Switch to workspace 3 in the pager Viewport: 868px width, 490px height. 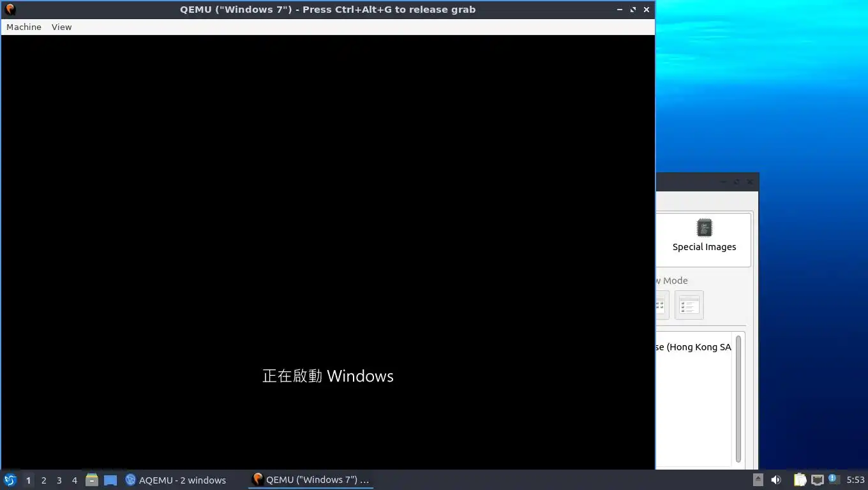pos(59,480)
